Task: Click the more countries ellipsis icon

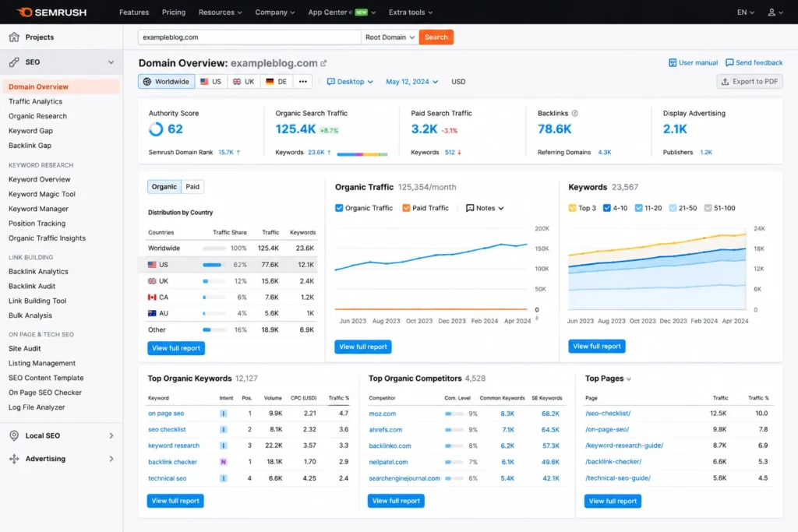Action: pyautogui.click(x=303, y=81)
